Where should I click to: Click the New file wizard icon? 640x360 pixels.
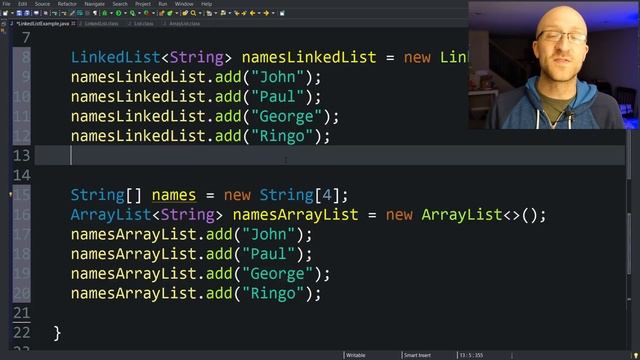click(x=4, y=13)
